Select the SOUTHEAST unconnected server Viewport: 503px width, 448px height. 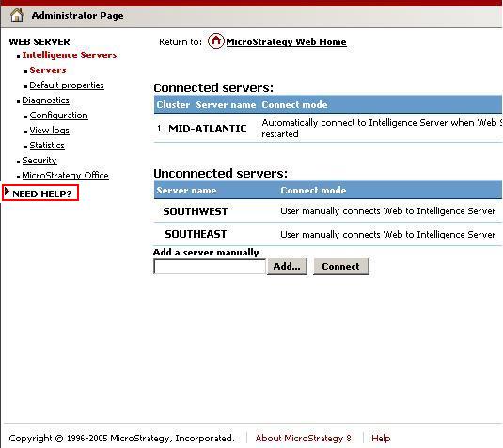tap(196, 234)
